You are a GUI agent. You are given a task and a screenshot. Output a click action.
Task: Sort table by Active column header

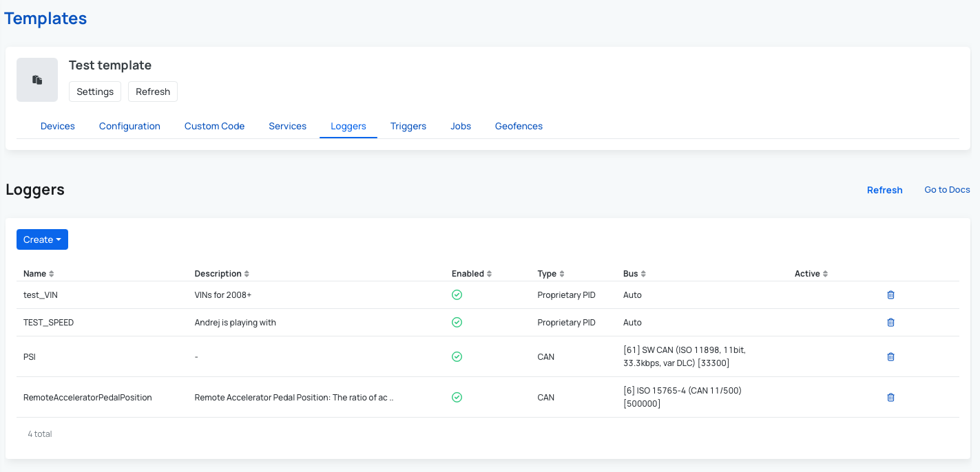coord(807,274)
